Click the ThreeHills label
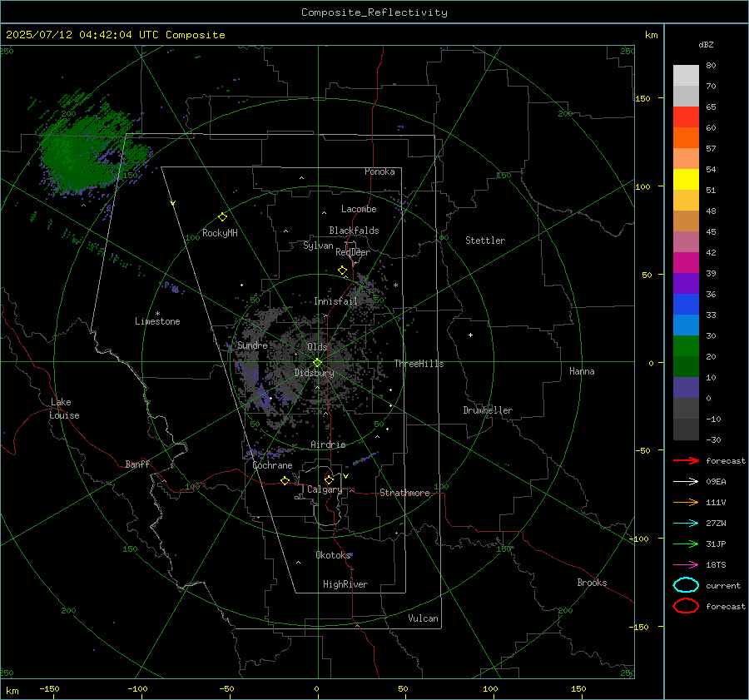 [x=419, y=364]
